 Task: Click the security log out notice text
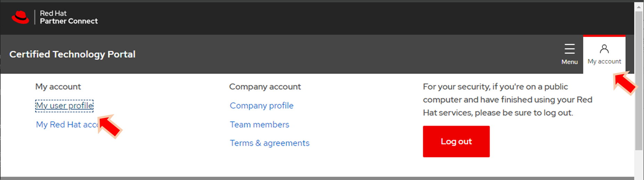[x=507, y=100]
